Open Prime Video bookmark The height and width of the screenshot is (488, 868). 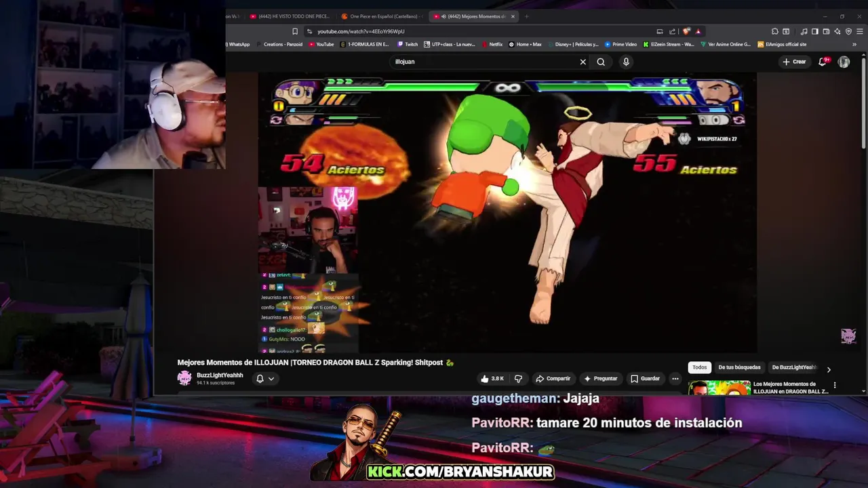(x=621, y=45)
